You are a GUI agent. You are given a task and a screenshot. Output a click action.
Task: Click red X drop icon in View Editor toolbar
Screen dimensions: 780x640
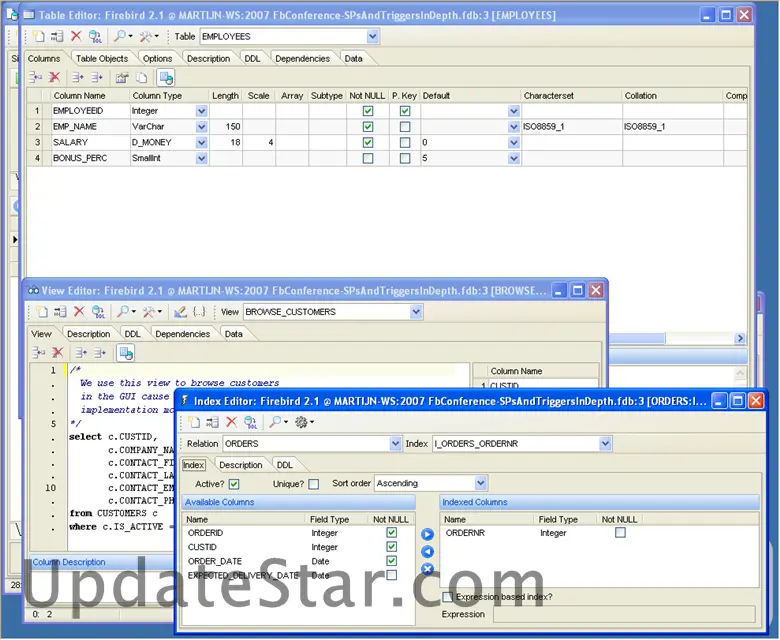[79, 311]
